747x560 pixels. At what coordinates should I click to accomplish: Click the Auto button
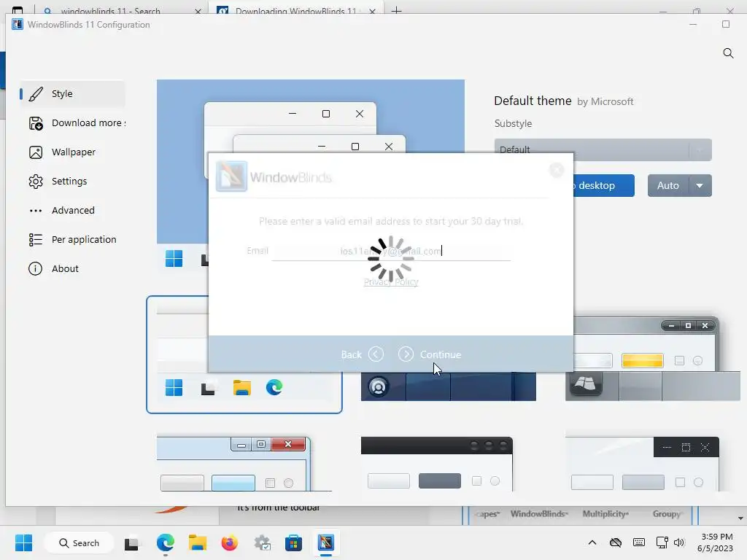pyautogui.click(x=668, y=185)
